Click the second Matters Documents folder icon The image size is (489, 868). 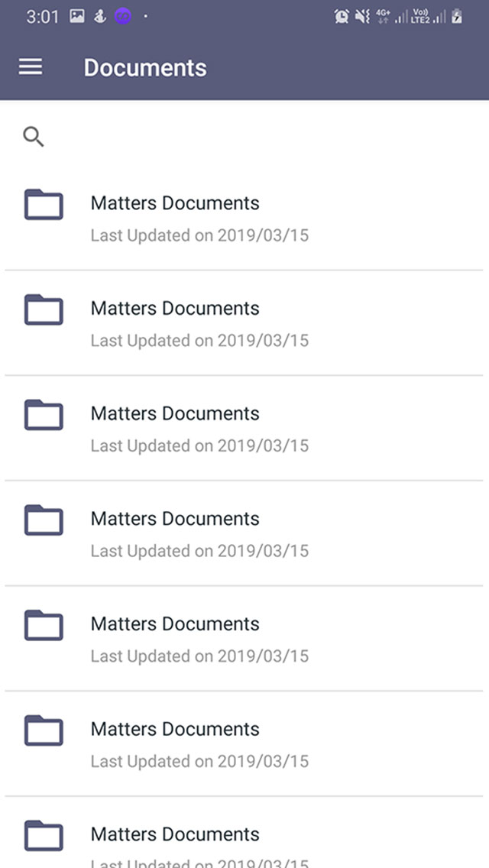[x=44, y=309]
